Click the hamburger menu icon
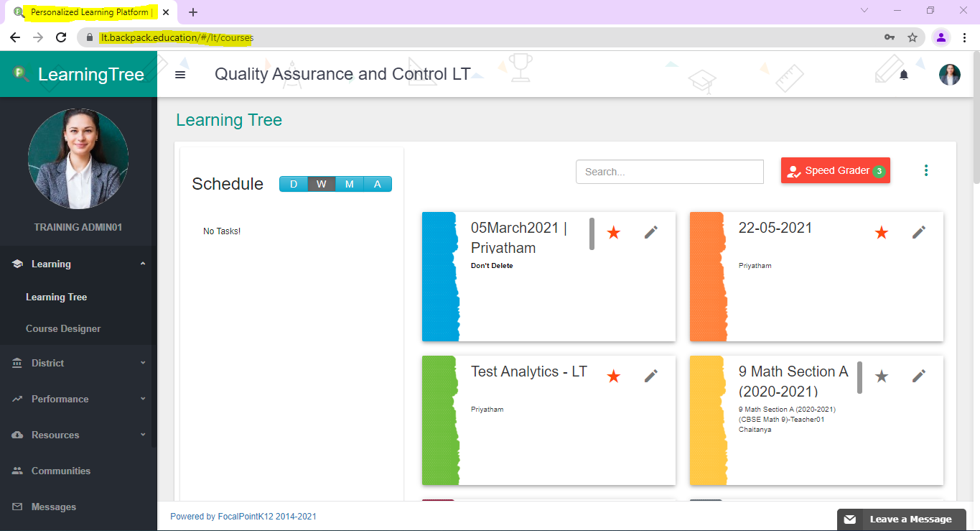Viewport: 980px width, 531px height. pos(180,75)
